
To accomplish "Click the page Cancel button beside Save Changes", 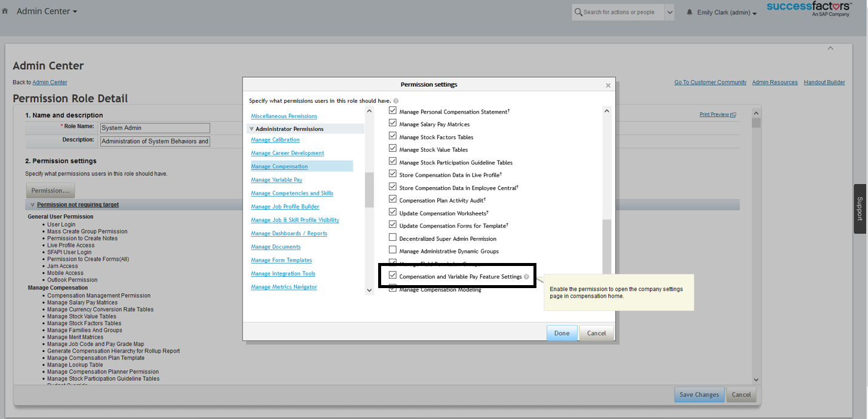I will (741, 394).
